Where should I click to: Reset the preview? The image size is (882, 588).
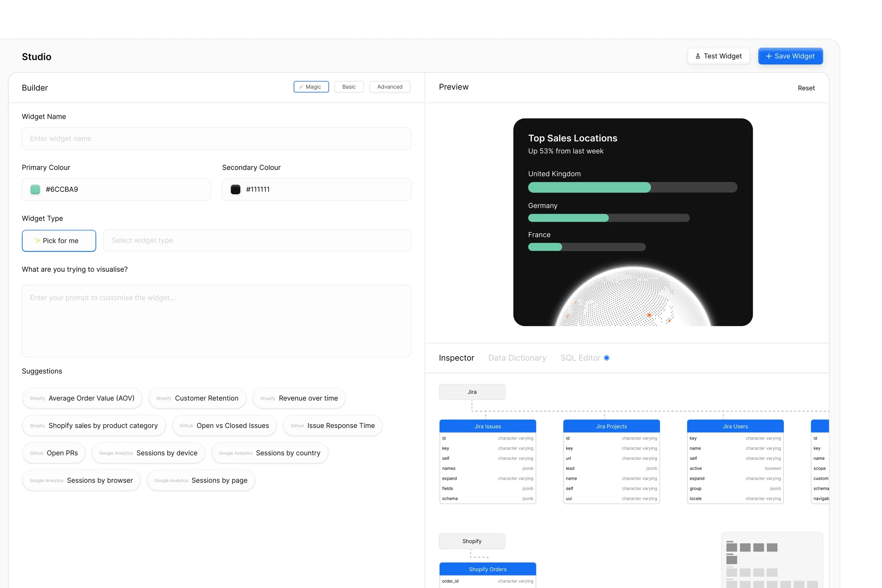tap(806, 88)
